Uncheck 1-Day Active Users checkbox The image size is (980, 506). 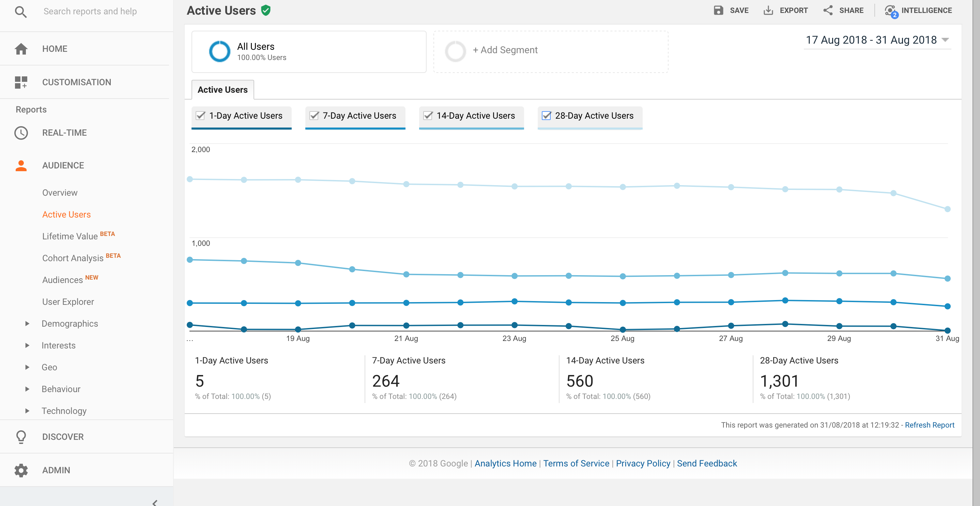pyautogui.click(x=200, y=115)
